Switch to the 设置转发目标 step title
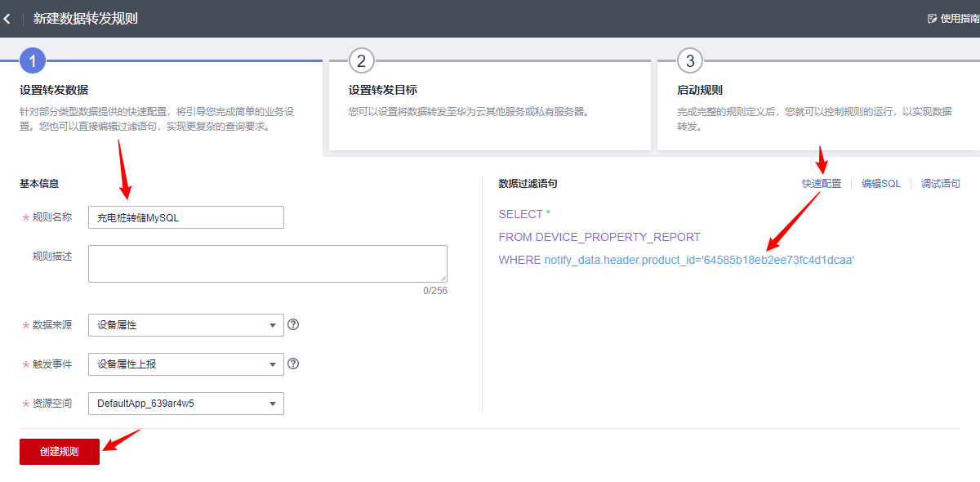Viewport: 980px width, 482px height. click(x=383, y=90)
